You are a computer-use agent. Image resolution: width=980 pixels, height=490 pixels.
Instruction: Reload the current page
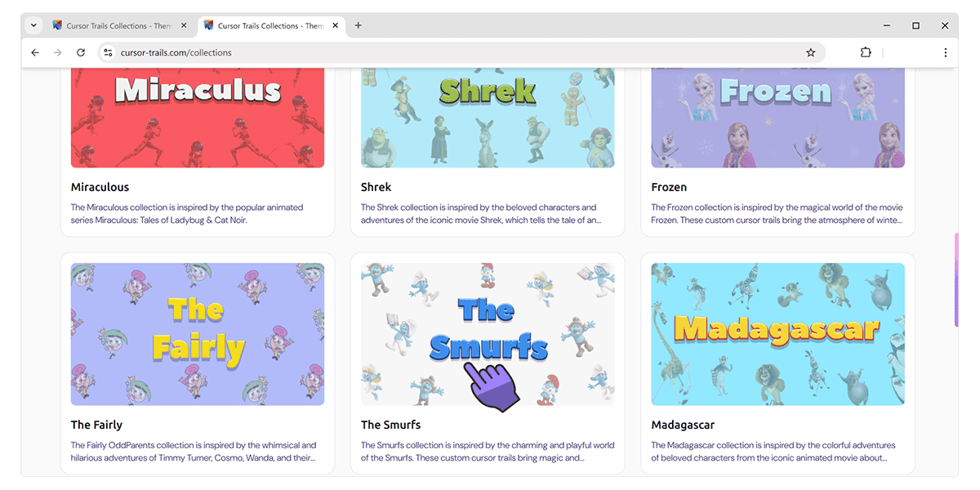coord(81,52)
